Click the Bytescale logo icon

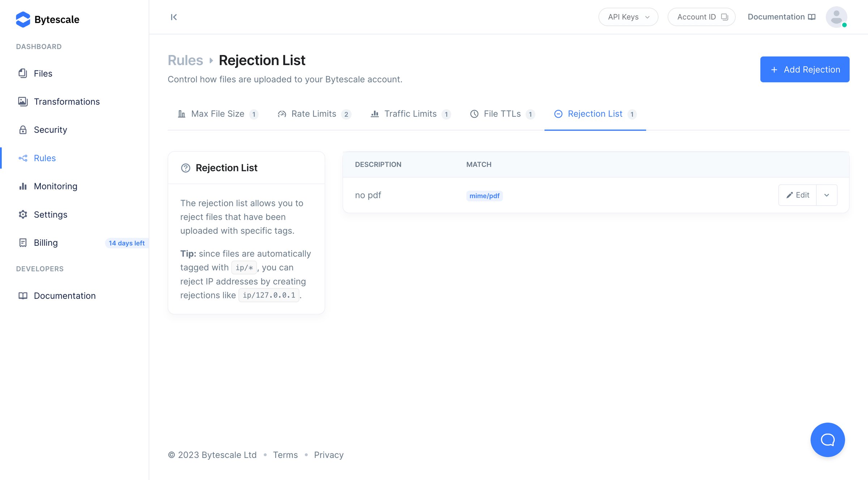[x=23, y=20]
